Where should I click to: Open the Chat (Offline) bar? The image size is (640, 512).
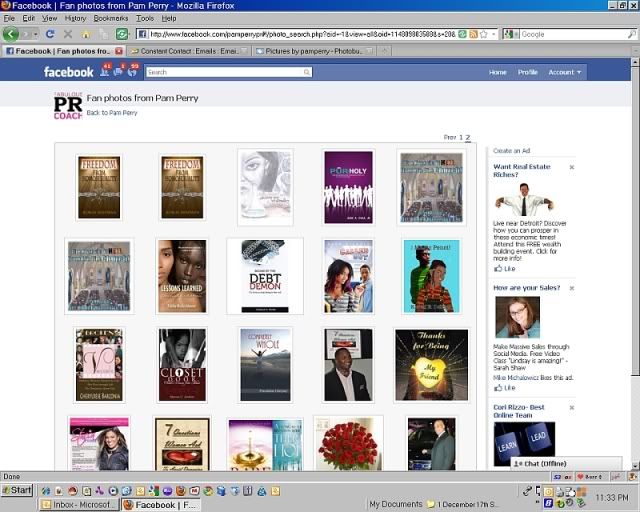click(567, 463)
